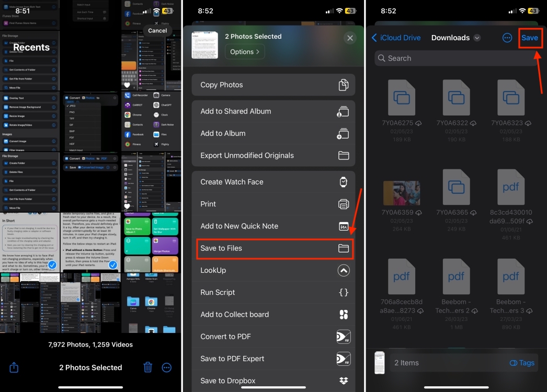The width and height of the screenshot is (547, 392).
Task: Go back to iCloud Drive
Action: point(396,38)
